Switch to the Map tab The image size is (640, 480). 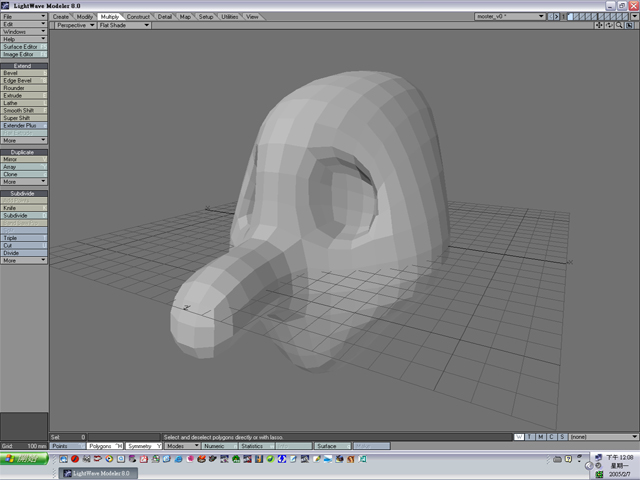coord(185,17)
